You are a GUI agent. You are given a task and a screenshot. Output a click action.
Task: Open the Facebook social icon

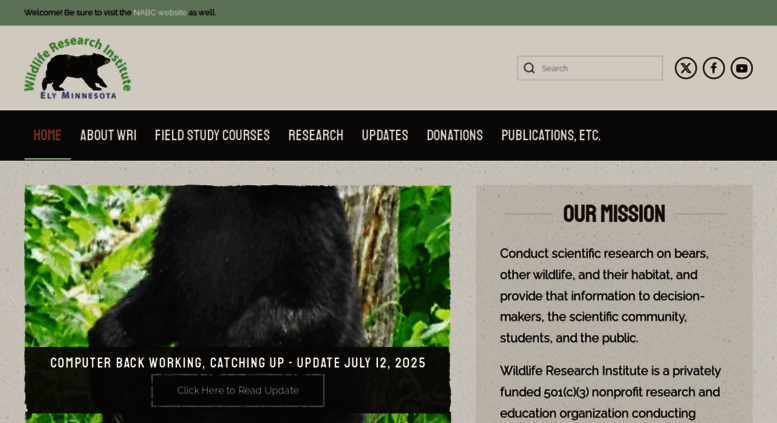714,68
